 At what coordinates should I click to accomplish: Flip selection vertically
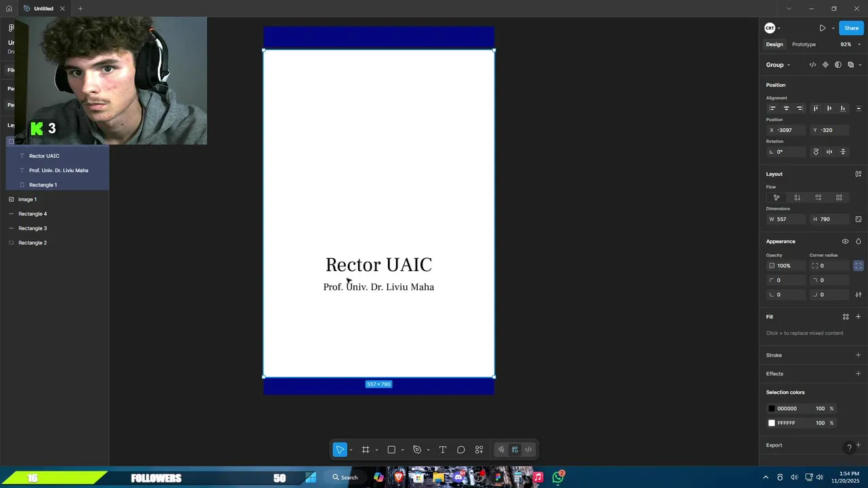point(843,152)
